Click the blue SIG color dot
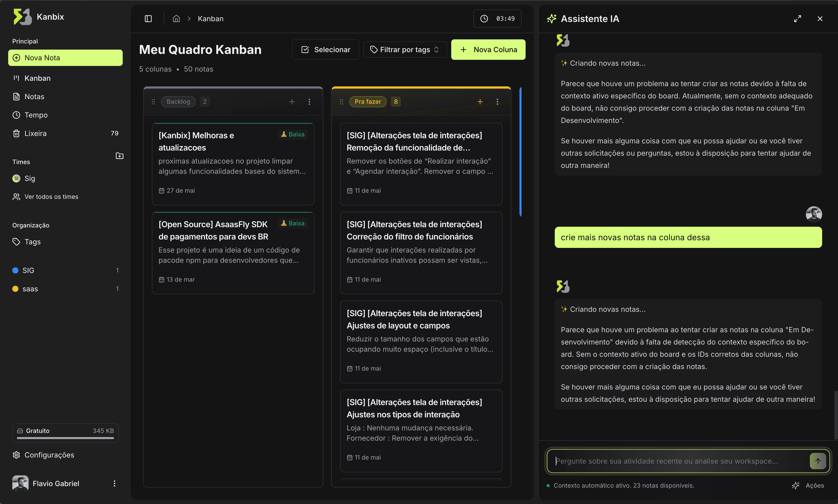Image resolution: width=838 pixels, height=504 pixels. [x=15, y=270]
